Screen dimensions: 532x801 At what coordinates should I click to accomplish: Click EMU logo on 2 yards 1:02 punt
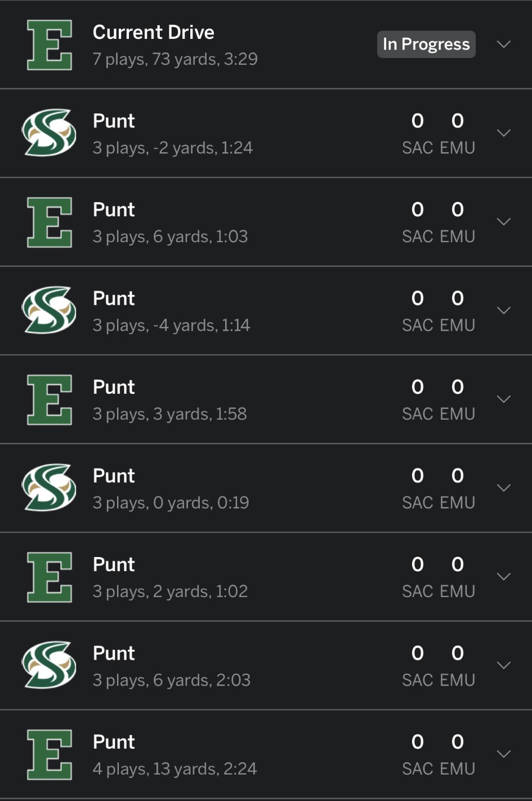[50, 577]
